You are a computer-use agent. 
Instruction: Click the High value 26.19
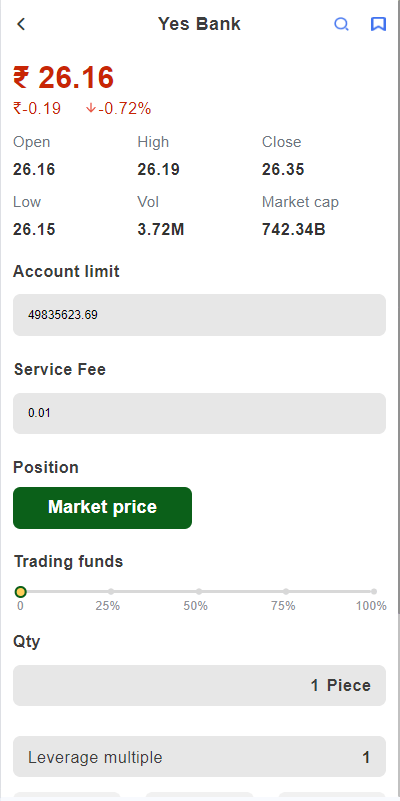click(158, 170)
